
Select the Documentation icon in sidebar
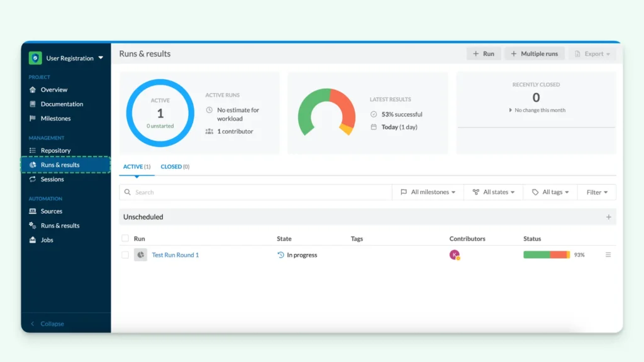click(33, 104)
